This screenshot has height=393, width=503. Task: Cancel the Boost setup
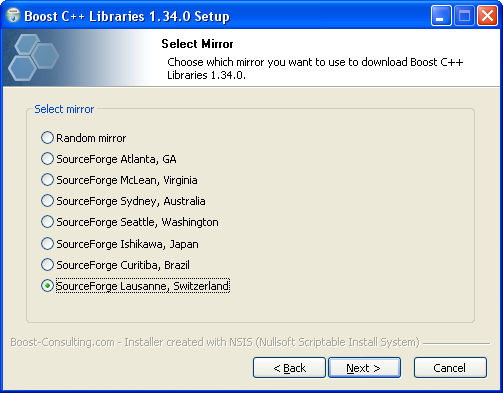450,367
